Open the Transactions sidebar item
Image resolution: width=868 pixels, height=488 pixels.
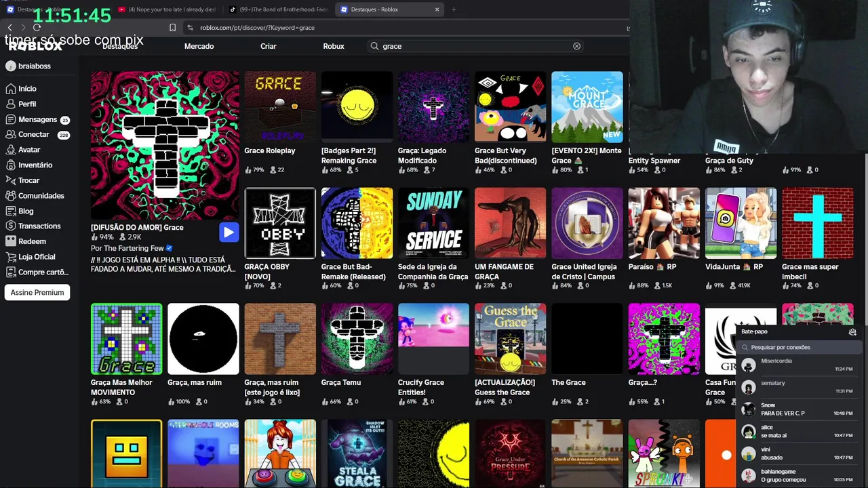pyautogui.click(x=33, y=226)
